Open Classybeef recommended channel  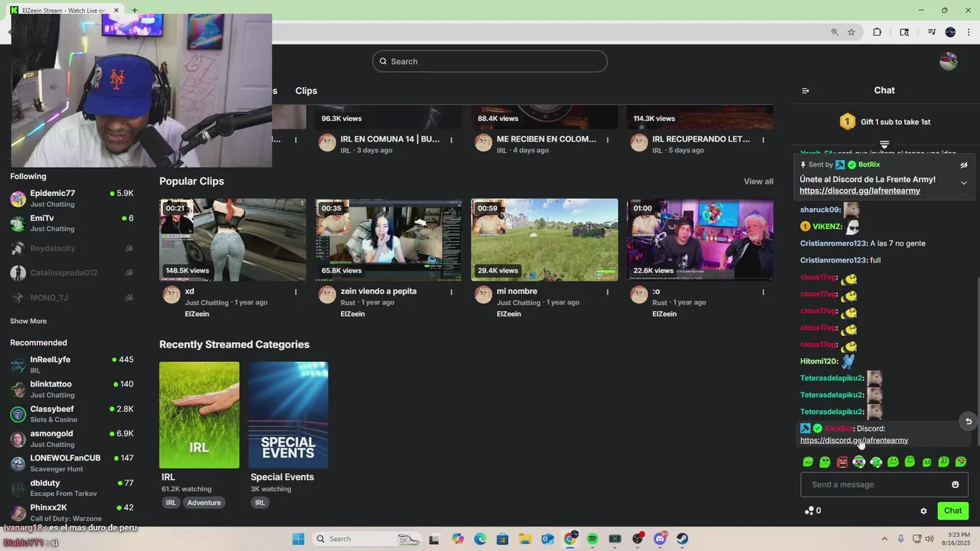click(x=72, y=414)
